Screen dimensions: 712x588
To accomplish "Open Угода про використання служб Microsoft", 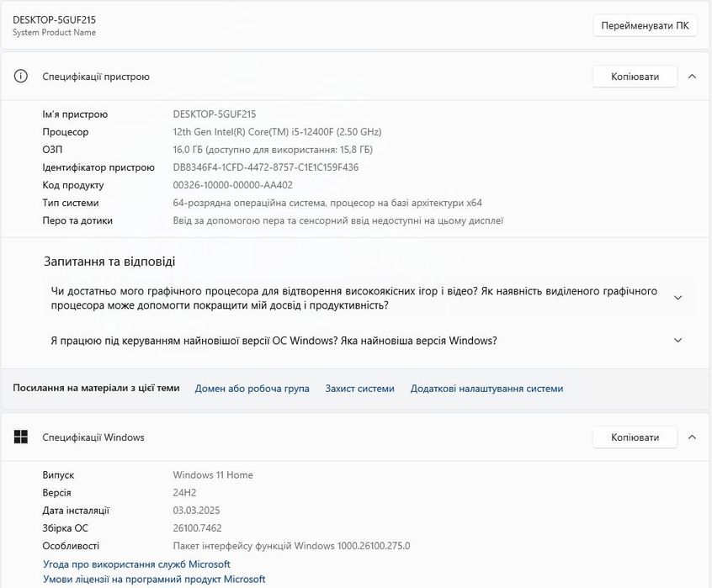I will point(136,564).
